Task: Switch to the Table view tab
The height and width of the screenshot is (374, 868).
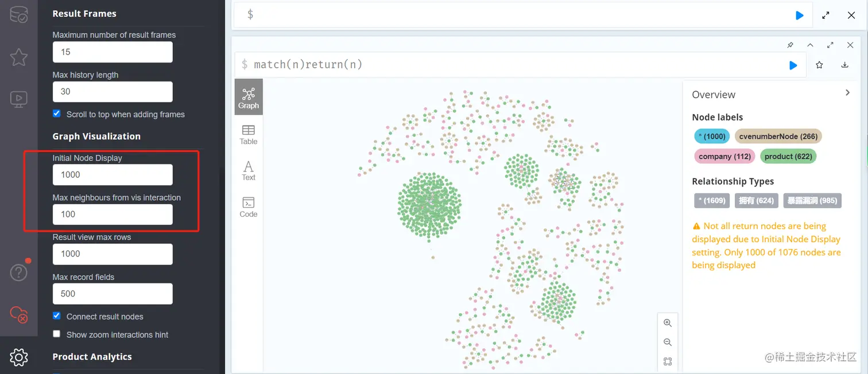Action: tap(249, 134)
